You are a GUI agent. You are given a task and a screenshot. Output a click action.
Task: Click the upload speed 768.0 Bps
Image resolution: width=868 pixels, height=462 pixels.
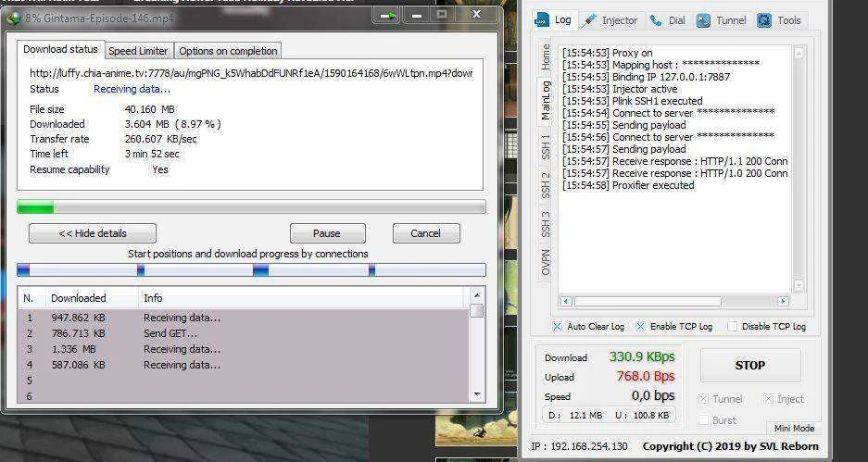(646, 376)
